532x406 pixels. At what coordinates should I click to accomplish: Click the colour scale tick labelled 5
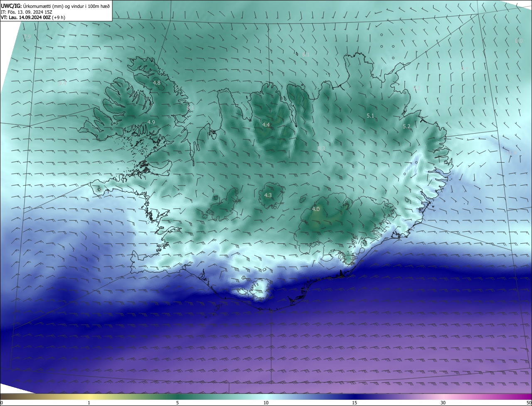[x=177, y=403]
